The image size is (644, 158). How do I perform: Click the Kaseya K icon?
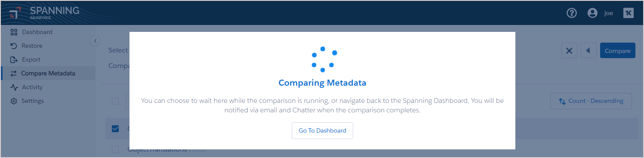click(629, 13)
